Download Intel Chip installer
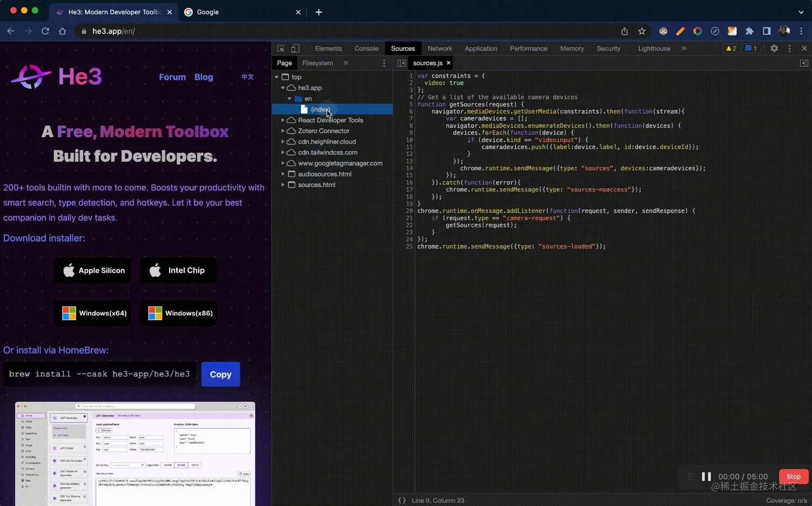 (178, 270)
